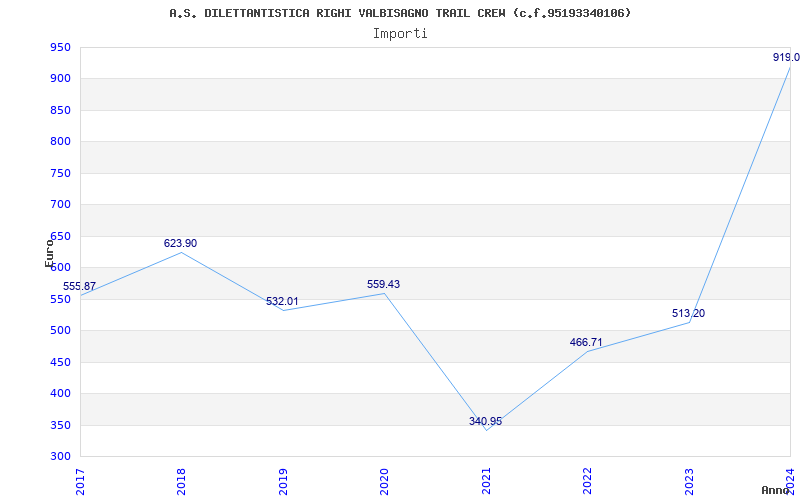Select the 340.95 data label
Viewport: 800px width, 500px height.
pyautogui.click(x=485, y=421)
